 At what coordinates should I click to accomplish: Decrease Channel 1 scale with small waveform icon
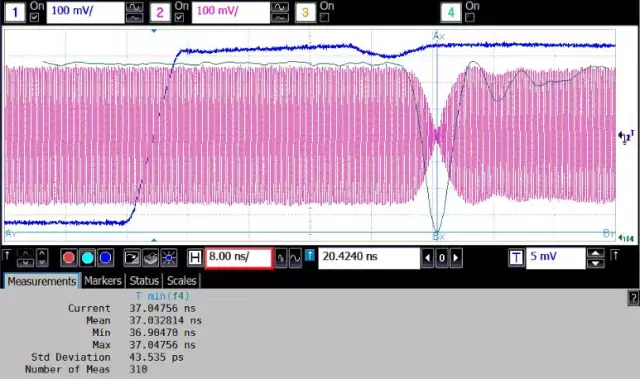[135, 18]
